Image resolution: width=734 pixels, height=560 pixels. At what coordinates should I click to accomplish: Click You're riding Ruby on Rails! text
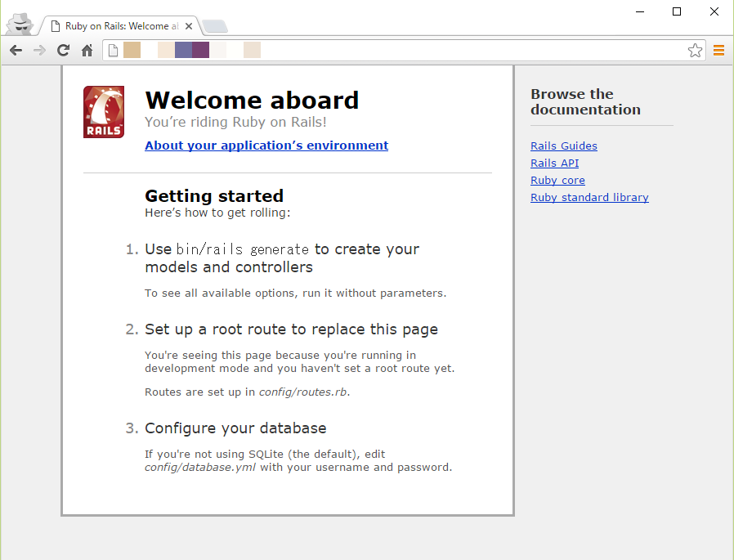coord(235,122)
